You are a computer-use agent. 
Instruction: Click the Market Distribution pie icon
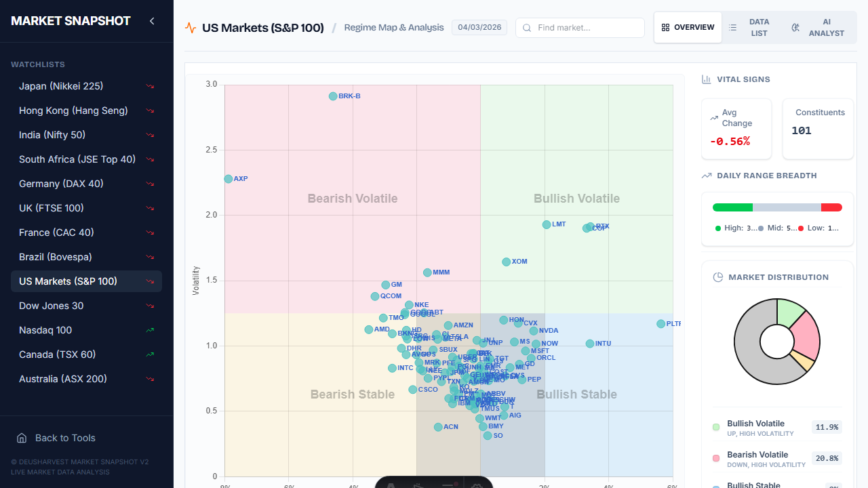point(717,277)
